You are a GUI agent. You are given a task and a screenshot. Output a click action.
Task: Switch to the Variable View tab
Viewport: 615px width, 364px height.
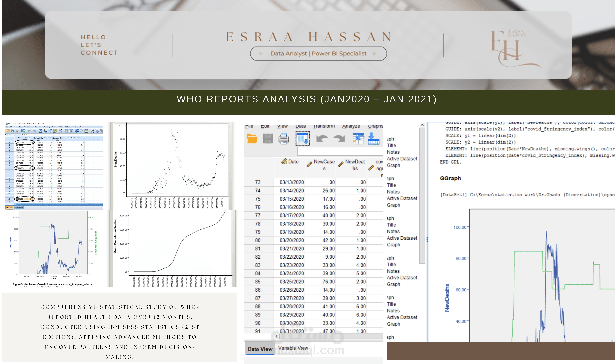(19, 208)
